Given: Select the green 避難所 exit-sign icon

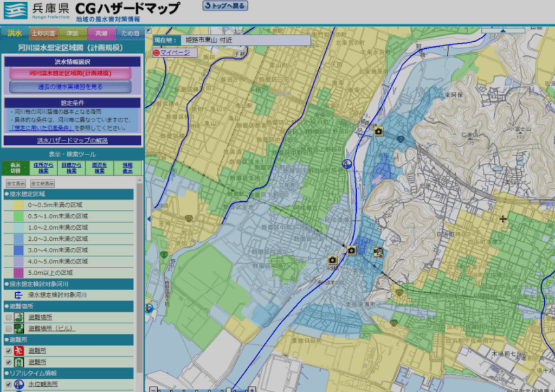Looking at the screenshot, I should pos(18,361).
